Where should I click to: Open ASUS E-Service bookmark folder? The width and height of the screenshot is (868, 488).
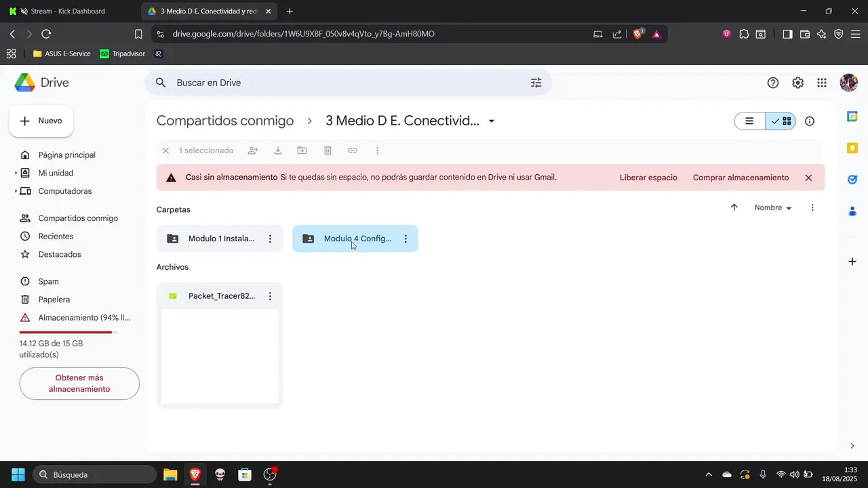coord(62,54)
